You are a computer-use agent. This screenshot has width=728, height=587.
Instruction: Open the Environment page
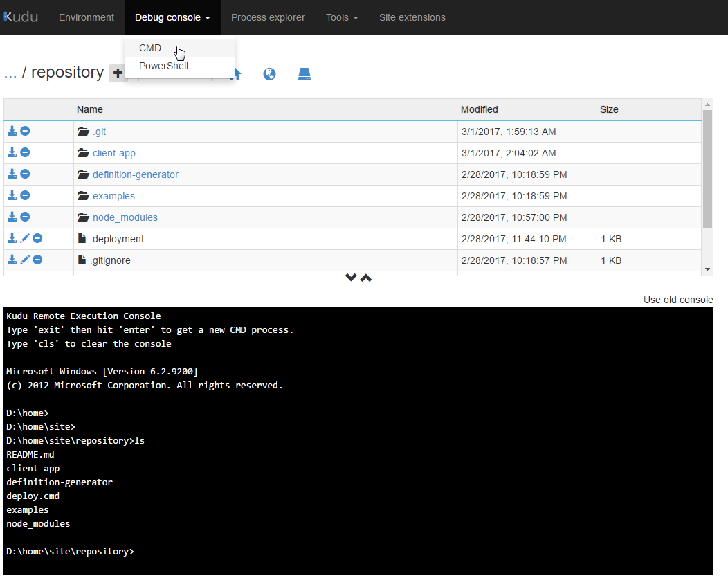[87, 17]
